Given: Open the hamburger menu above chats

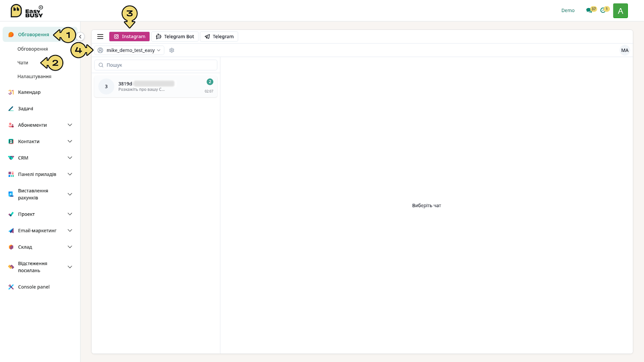Looking at the screenshot, I should click(x=100, y=37).
